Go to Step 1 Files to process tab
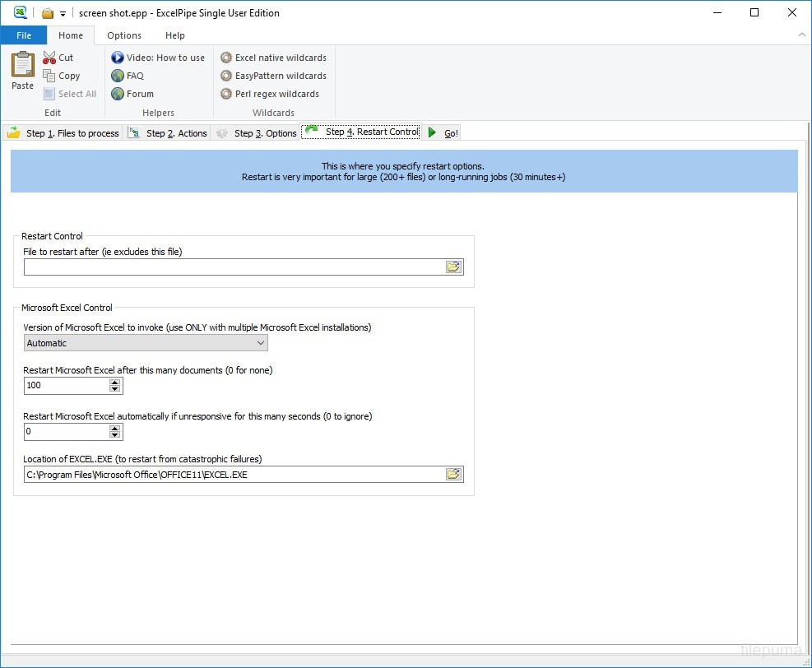 click(63, 132)
